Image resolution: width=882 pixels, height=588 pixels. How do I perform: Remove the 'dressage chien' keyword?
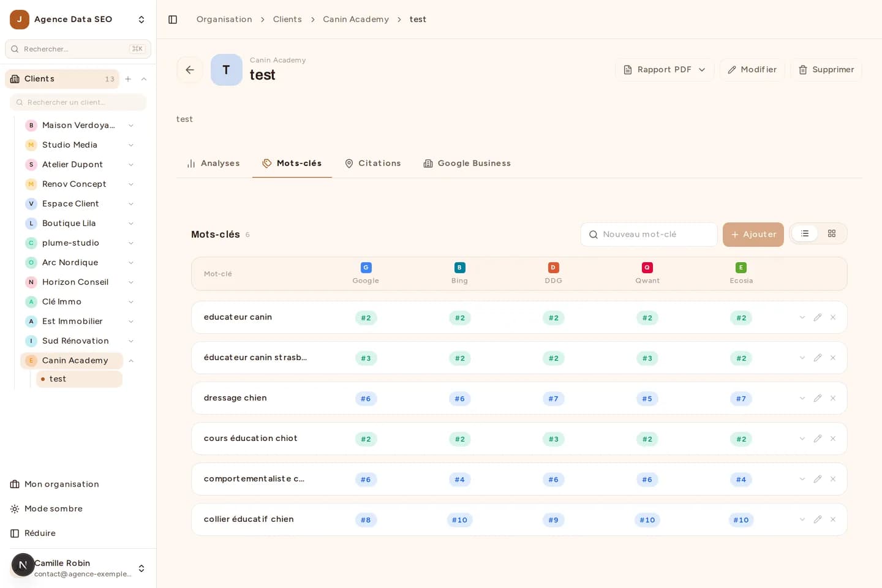pos(833,398)
